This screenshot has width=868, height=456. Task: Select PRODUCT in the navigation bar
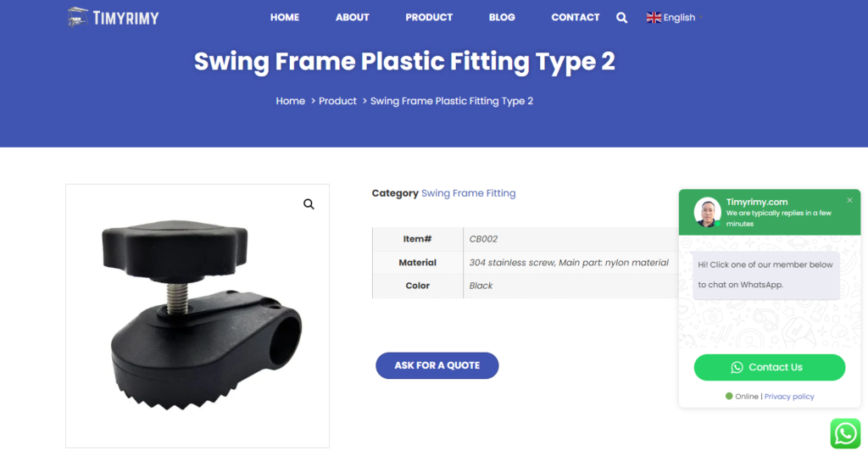429,17
